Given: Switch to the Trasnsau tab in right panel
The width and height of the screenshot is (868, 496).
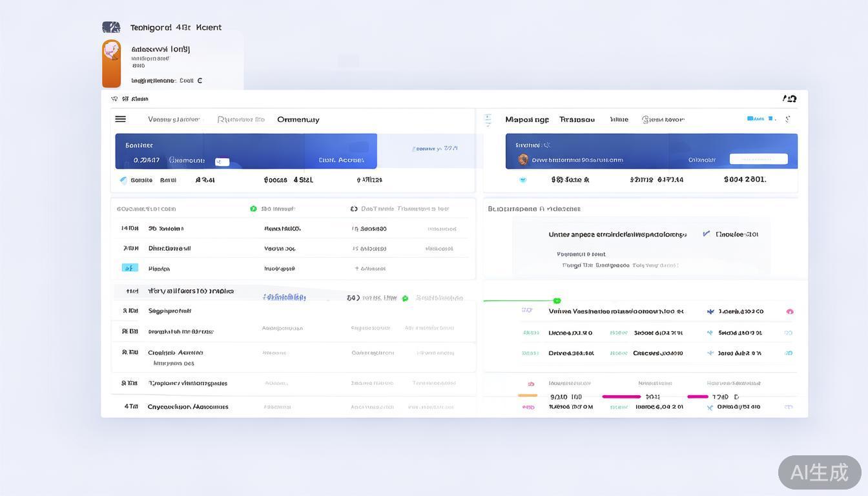Looking at the screenshot, I should (577, 119).
